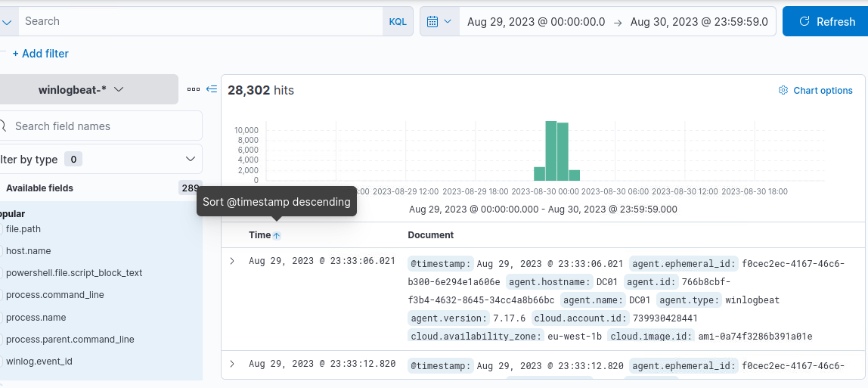Click the magnifier in field search

tap(4, 126)
